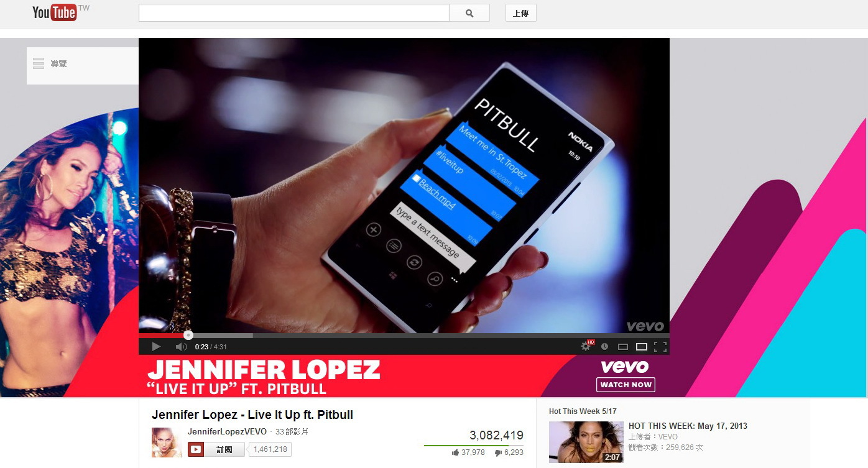Seek using the video progress bar handle
Screen dimensions: 868x468
pyautogui.click(x=188, y=335)
